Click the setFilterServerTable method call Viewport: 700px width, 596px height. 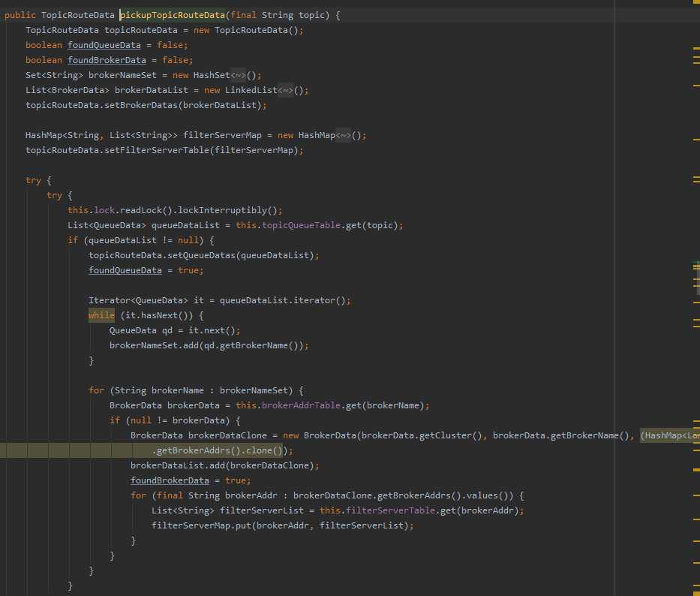tap(157, 150)
